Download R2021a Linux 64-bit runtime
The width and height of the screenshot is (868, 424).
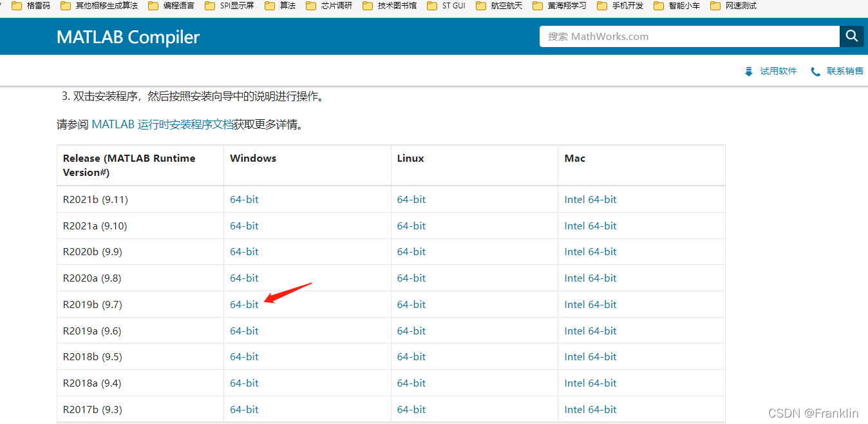[x=411, y=226]
